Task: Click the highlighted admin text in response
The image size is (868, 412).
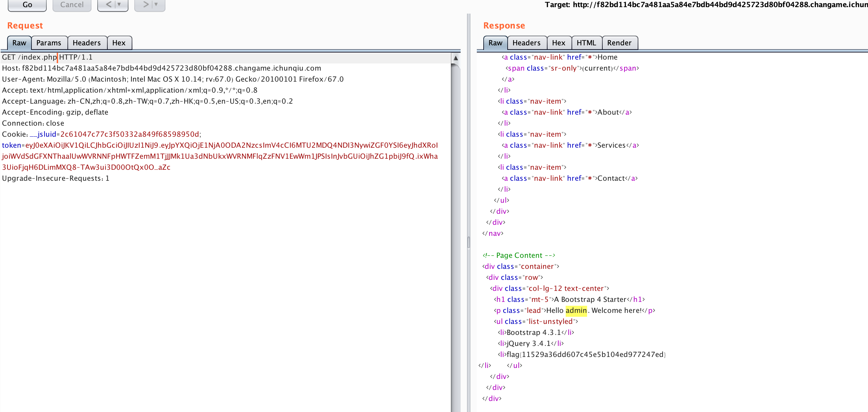Action: pos(576,310)
